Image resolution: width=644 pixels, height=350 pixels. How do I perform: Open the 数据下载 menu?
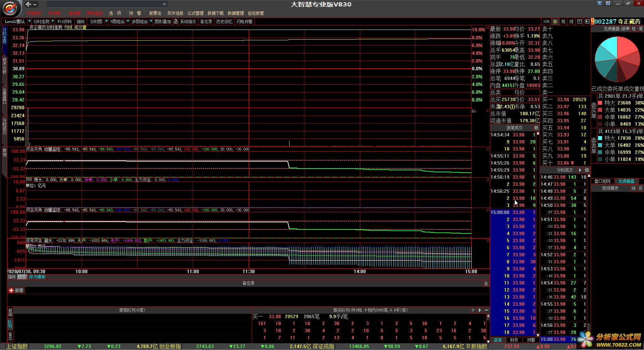tap(215, 13)
